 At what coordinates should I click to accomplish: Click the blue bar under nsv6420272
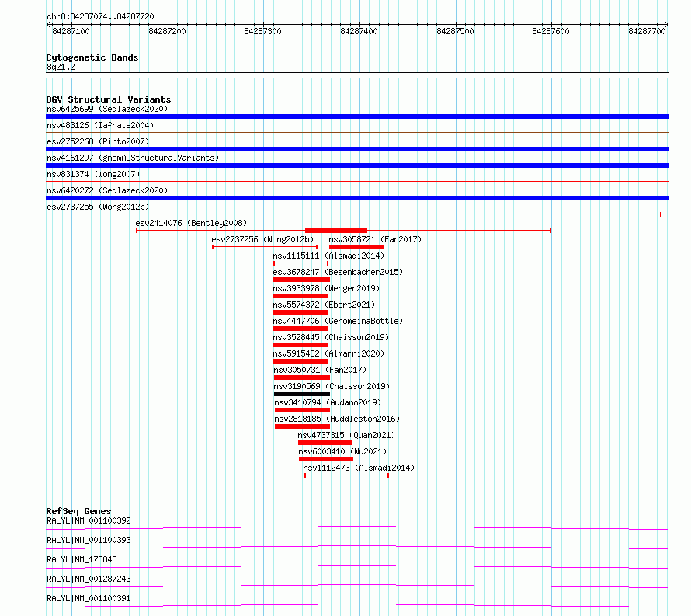point(357,198)
